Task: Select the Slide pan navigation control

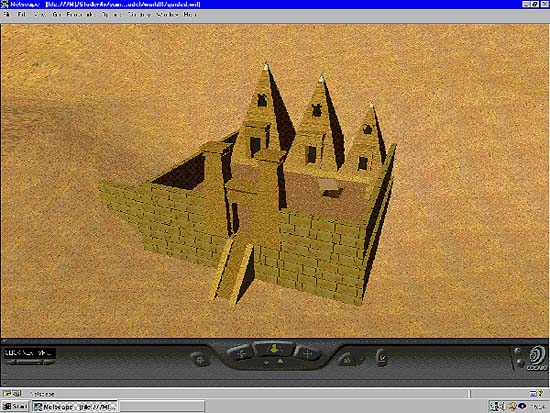Action: tap(308, 354)
